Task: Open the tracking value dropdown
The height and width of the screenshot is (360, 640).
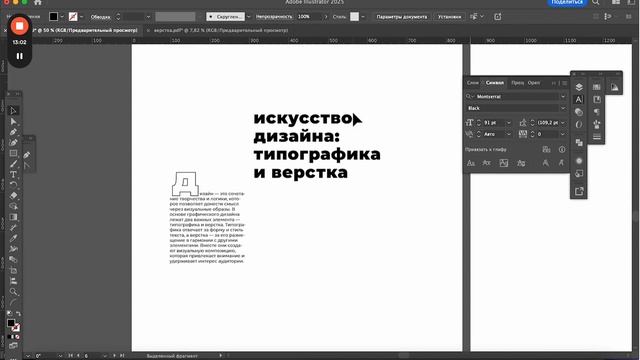Action: pyautogui.click(x=563, y=134)
